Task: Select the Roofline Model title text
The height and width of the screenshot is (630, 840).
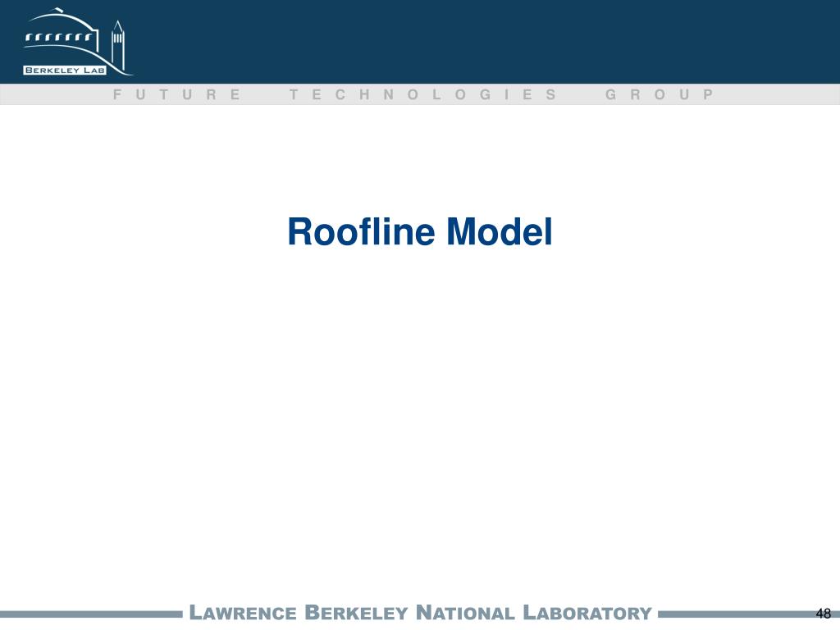Action: (x=419, y=231)
